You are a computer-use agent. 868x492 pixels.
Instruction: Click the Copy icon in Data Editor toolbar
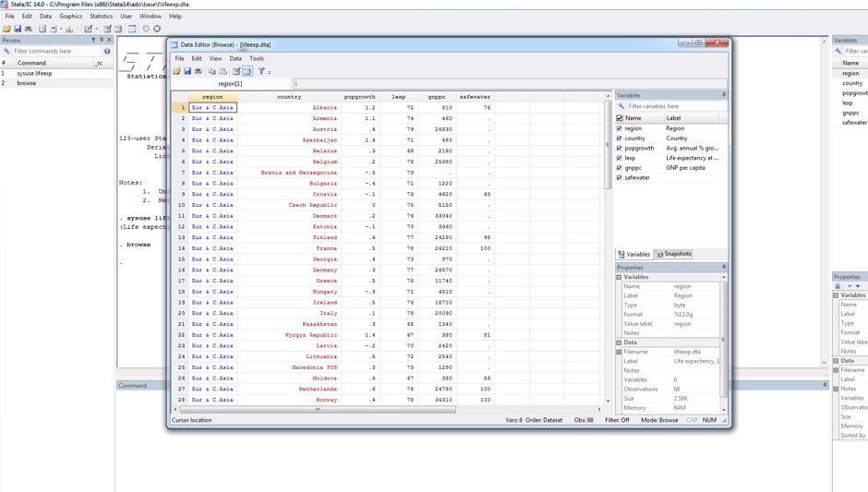click(211, 71)
